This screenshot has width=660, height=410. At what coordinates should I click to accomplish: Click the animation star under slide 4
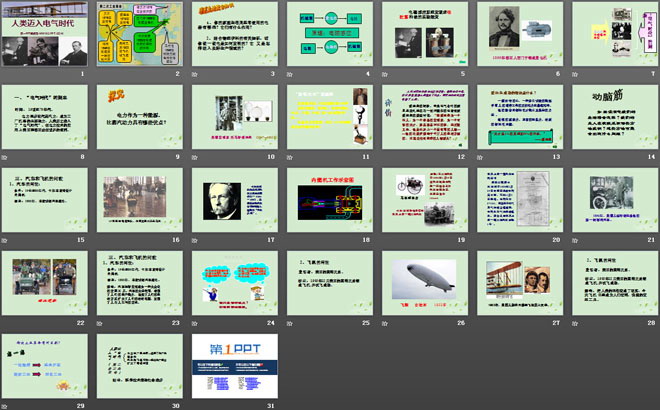click(x=290, y=74)
